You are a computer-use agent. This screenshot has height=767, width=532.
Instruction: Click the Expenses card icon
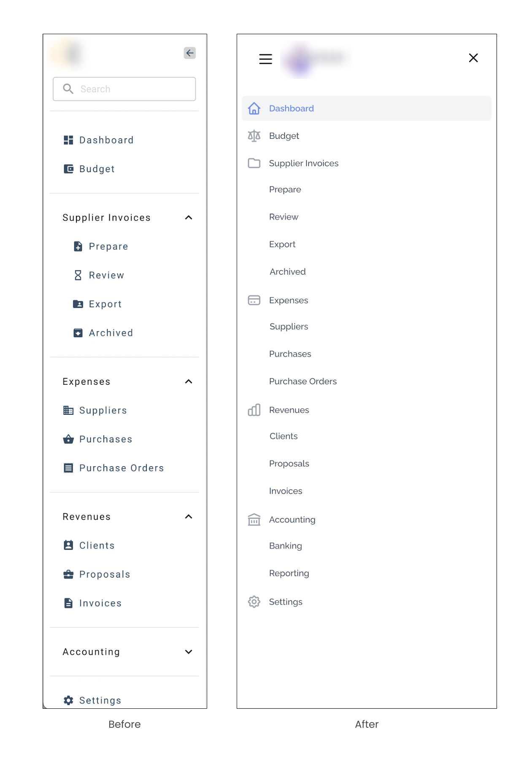coord(254,300)
